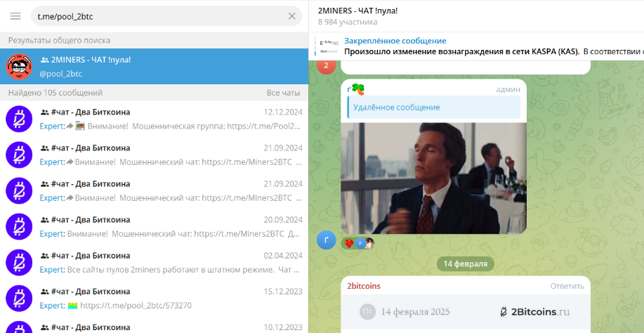Play the businessman GIF in the chat

coord(434,178)
